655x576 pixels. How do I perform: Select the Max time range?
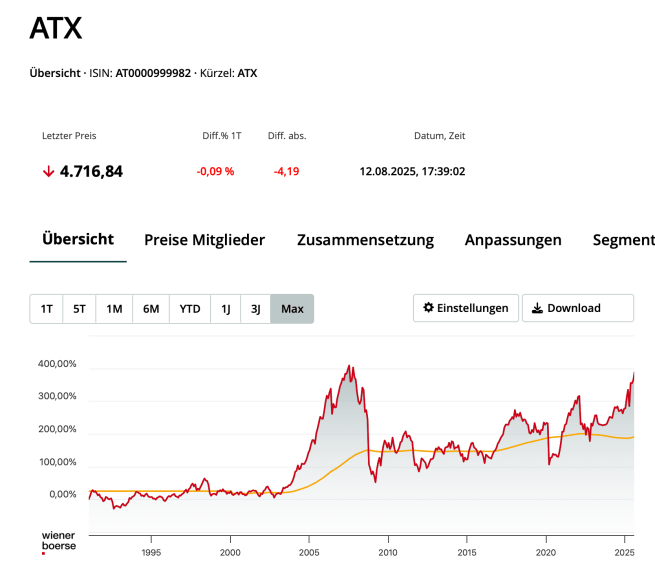pyautogui.click(x=292, y=309)
